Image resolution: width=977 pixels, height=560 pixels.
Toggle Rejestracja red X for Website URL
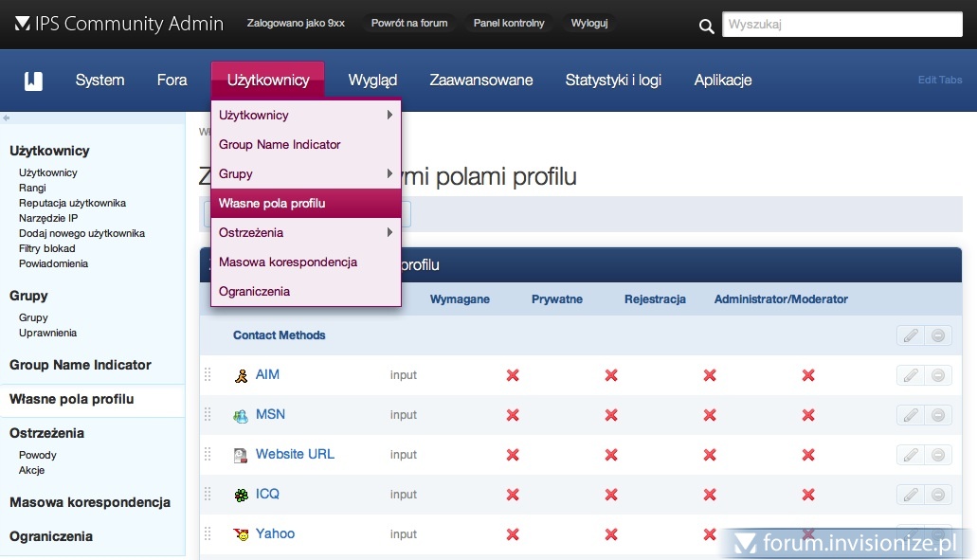pyautogui.click(x=710, y=455)
